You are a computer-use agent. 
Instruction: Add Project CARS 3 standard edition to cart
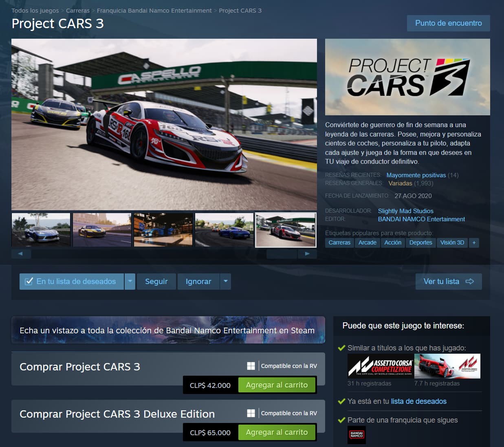(277, 385)
